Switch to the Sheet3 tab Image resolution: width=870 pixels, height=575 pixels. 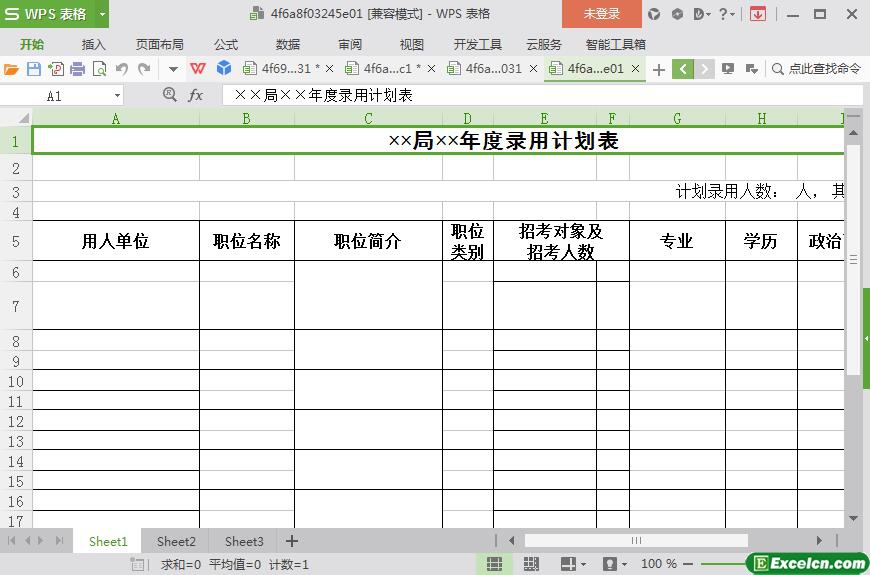pos(244,541)
